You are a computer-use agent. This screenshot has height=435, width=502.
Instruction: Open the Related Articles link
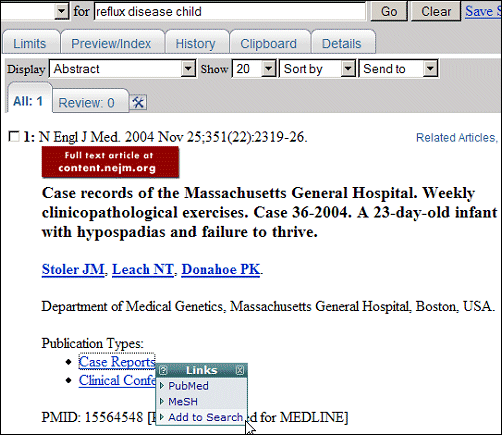tap(456, 137)
